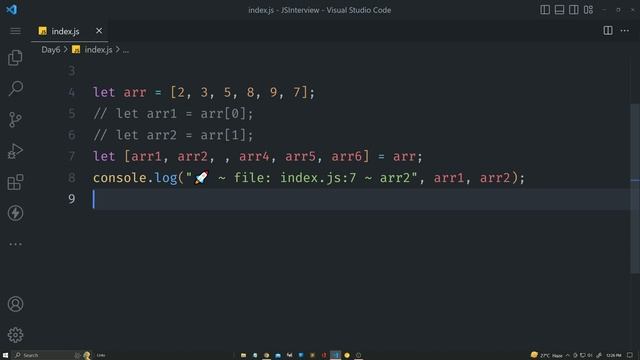Toggle the primary side bar layout button
640x360 pixels.
pyautogui.click(x=545, y=10)
